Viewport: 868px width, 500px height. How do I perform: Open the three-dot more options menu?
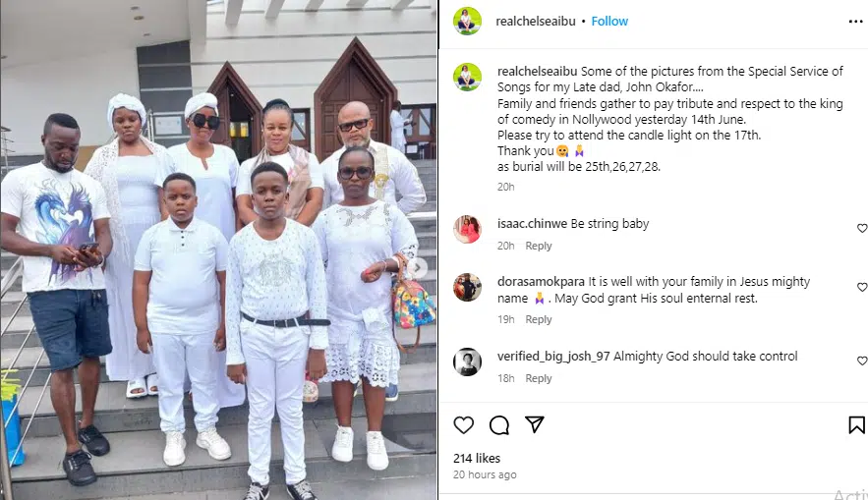856,22
